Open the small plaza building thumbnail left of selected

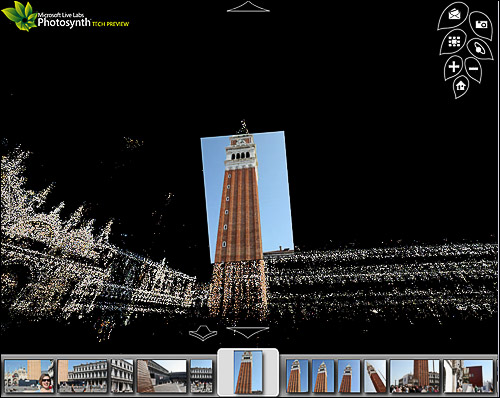(201, 376)
